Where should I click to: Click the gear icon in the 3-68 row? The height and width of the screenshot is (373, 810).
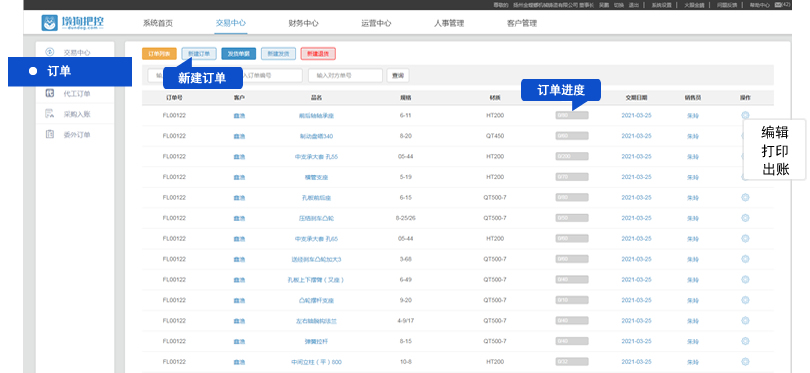(745, 259)
